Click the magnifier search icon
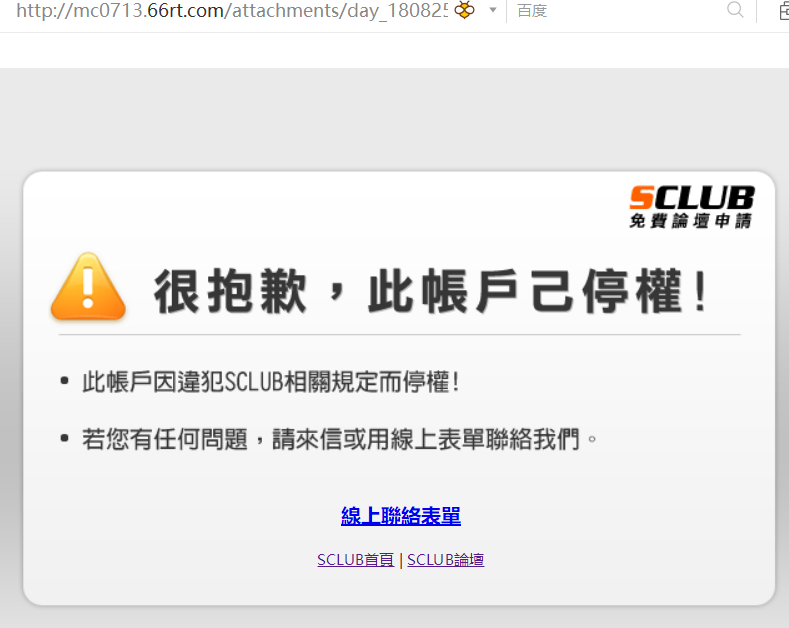The width and height of the screenshot is (789, 628). pyautogui.click(x=735, y=10)
